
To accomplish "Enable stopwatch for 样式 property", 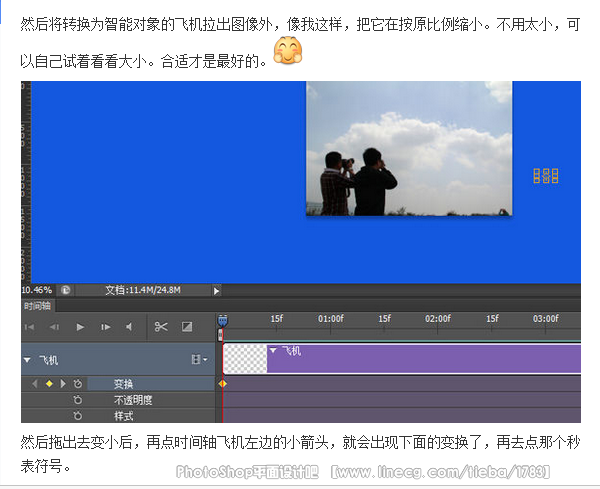I will (x=78, y=416).
